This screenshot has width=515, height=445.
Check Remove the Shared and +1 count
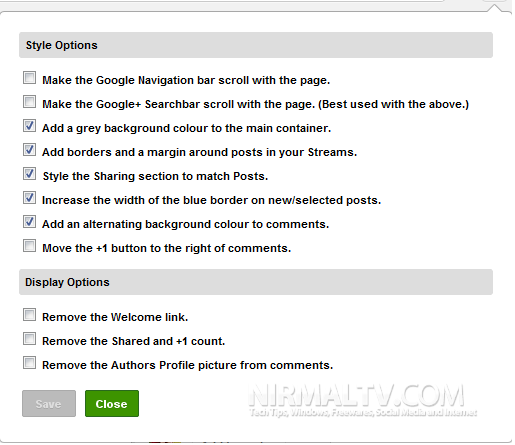[x=29, y=339]
